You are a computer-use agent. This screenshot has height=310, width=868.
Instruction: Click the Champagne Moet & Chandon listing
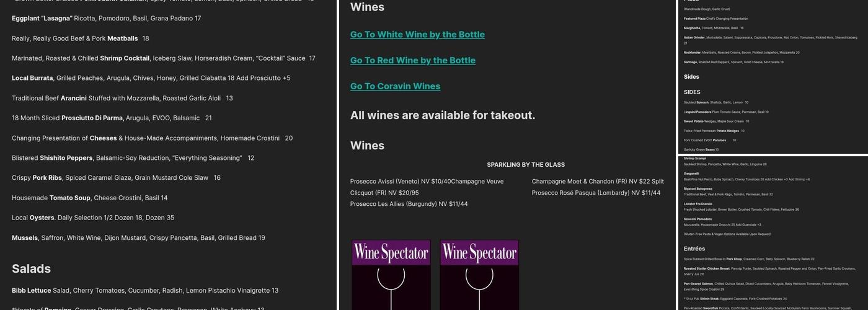click(x=598, y=182)
